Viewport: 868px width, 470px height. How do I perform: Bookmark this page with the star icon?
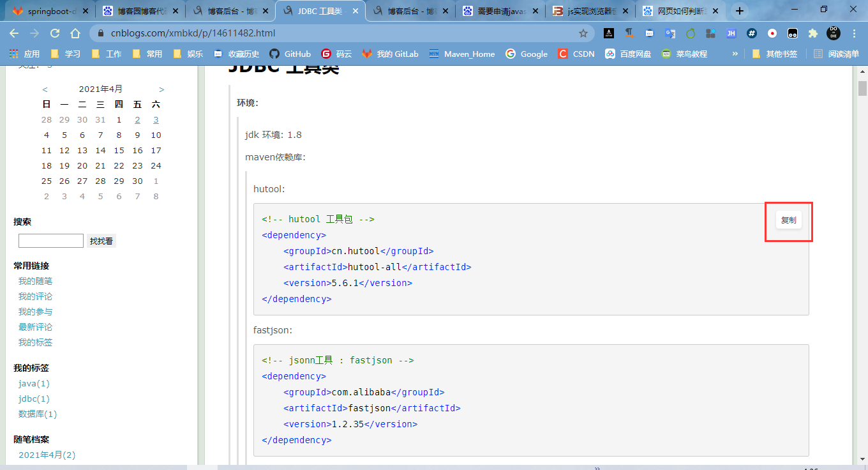click(583, 33)
